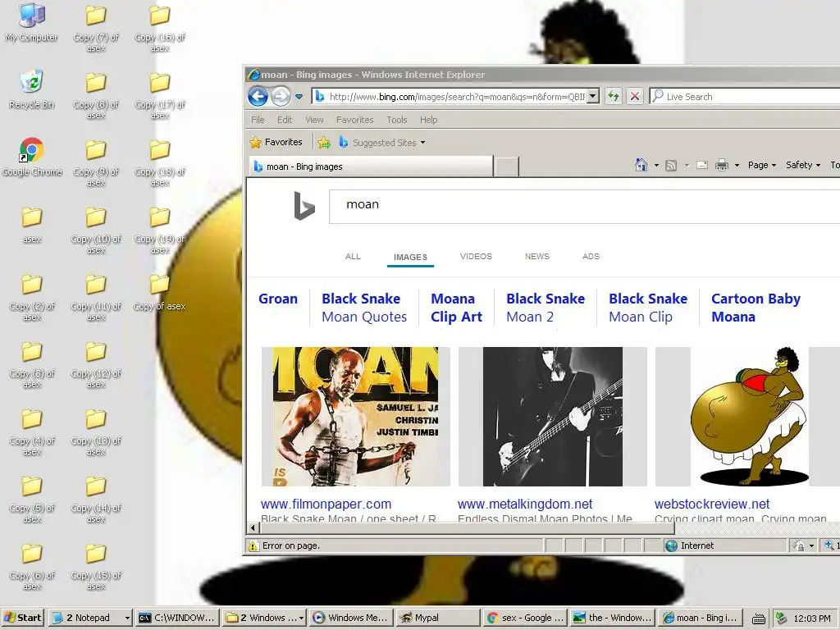The width and height of the screenshot is (840, 630).
Task: Open the recent pages dropdown arrow
Action: (299, 97)
